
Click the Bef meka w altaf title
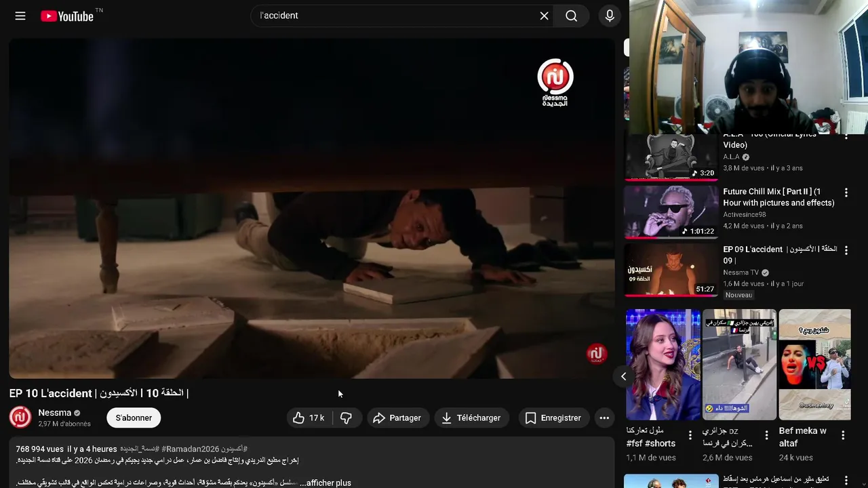[x=803, y=437]
